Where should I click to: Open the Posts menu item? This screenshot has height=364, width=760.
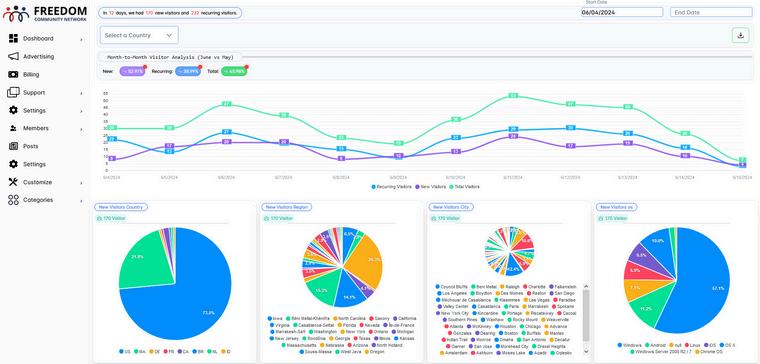coord(31,146)
